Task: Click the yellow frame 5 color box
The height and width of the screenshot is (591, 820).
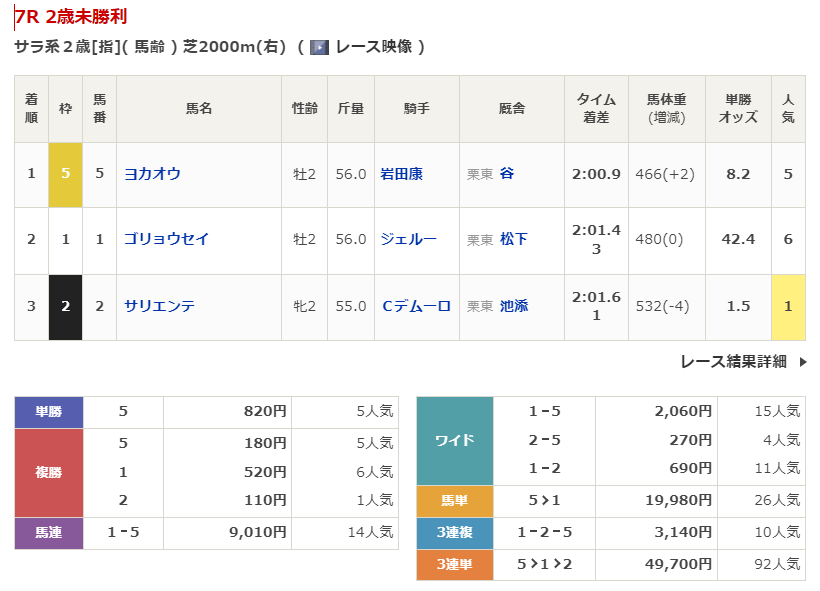Action: pos(65,174)
